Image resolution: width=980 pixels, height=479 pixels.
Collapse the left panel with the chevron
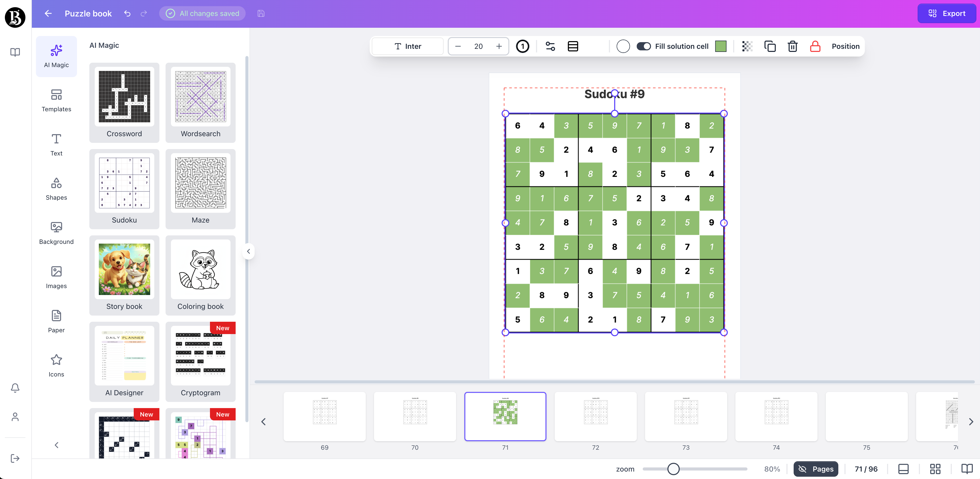pyautogui.click(x=248, y=251)
